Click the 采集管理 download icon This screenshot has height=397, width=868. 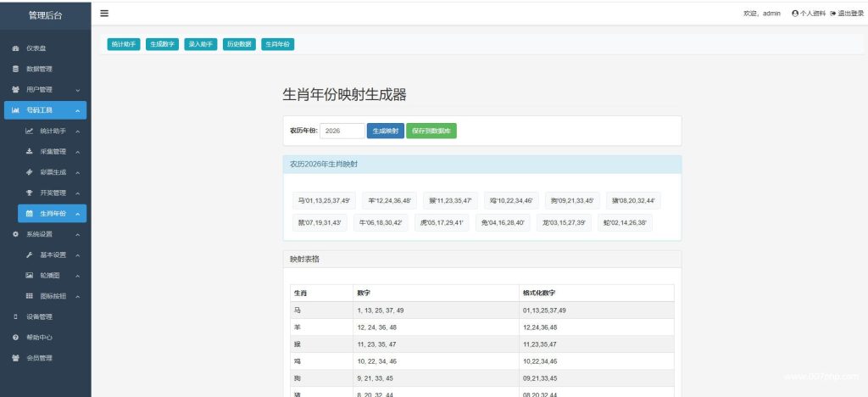(30, 152)
